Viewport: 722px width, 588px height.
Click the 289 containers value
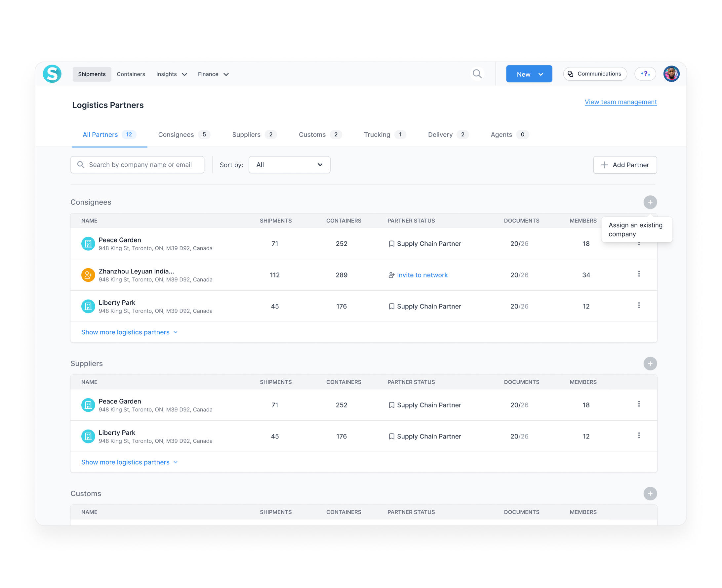pyautogui.click(x=341, y=275)
